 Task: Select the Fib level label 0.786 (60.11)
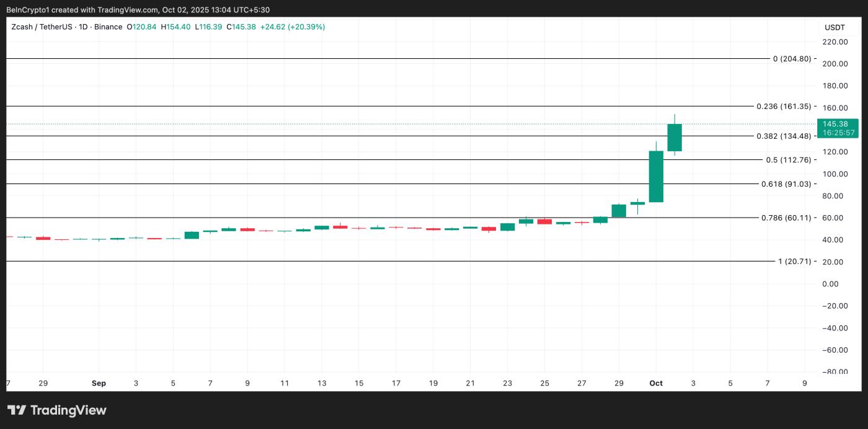tap(786, 218)
